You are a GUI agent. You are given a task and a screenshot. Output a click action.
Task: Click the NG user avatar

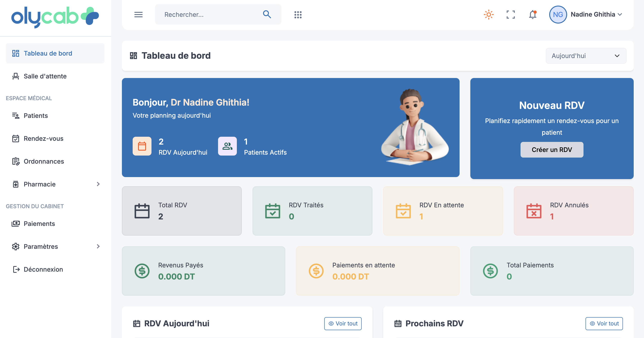click(558, 15)
